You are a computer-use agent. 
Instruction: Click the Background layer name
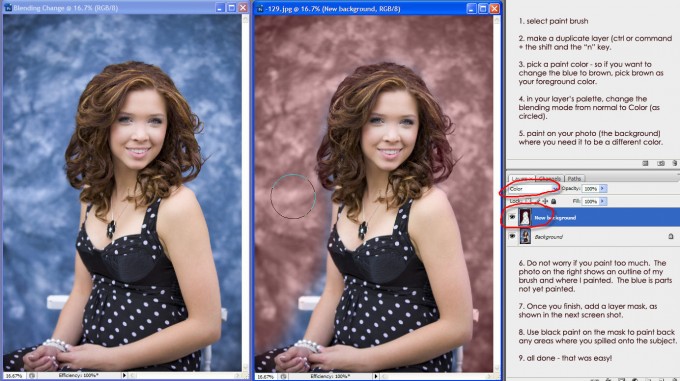coord(548,237)
